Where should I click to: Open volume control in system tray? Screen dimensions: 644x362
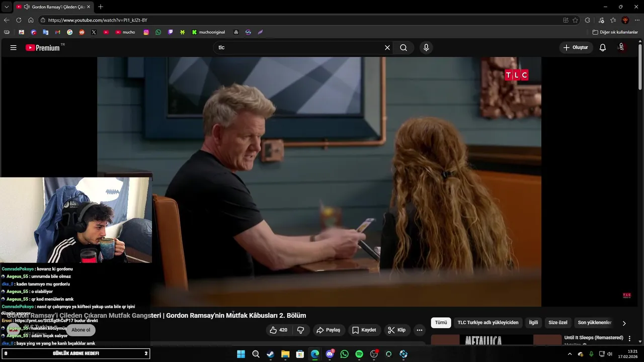pos(609,354)
